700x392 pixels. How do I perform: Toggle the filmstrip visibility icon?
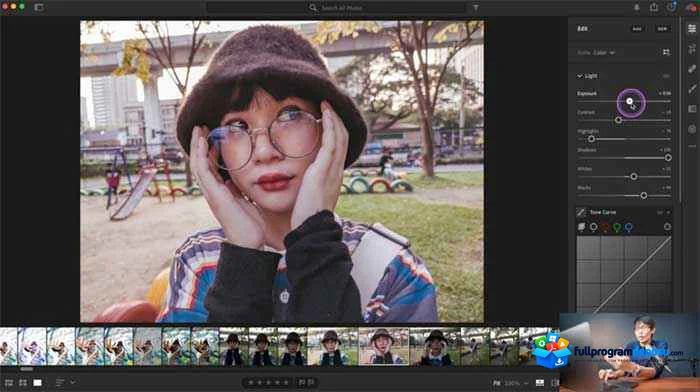pos(540,383)
